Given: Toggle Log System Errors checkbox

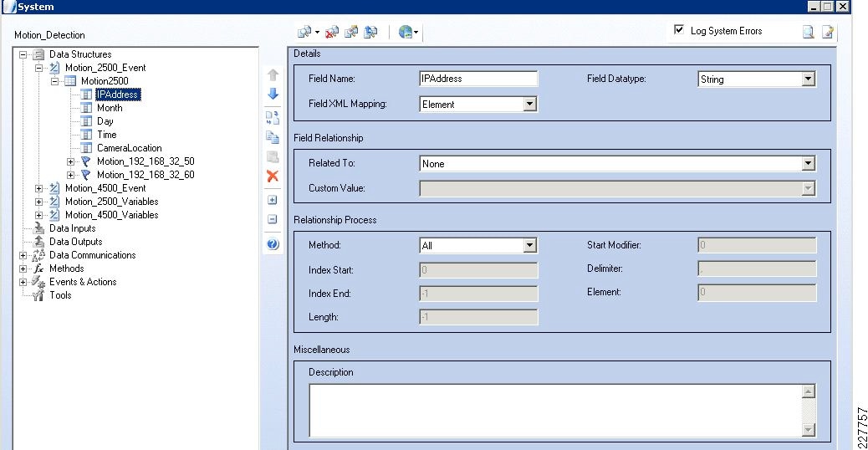Looking at the screenshot, I should point(679,30).
